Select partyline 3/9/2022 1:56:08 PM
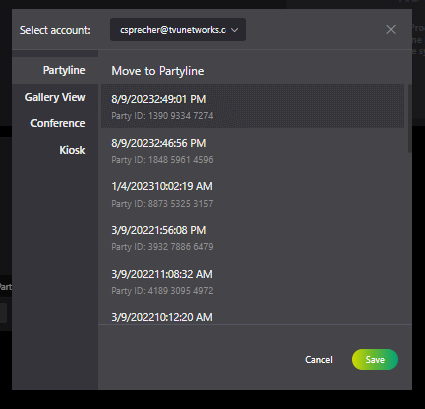The width and height of the screenshot is (425, 409). point(252,237)
